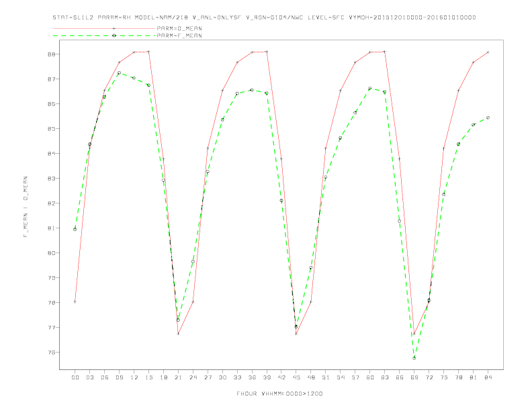Click the x-axis tick label 12
The image size is (532, 411).
[x=134, y=377]
